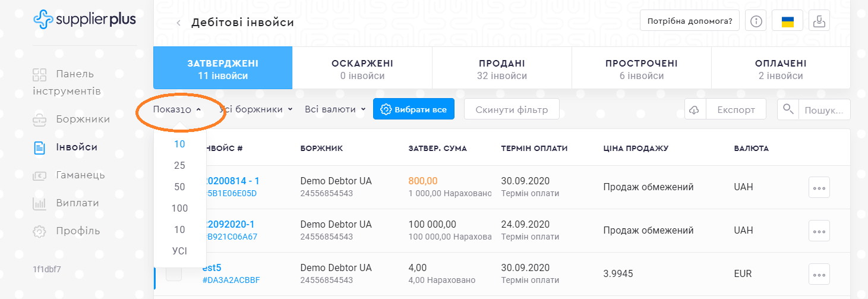Open the Гаманець wallet icon
Image resolution: width=868 pixels, height=299 pixels.
point(39,175)
